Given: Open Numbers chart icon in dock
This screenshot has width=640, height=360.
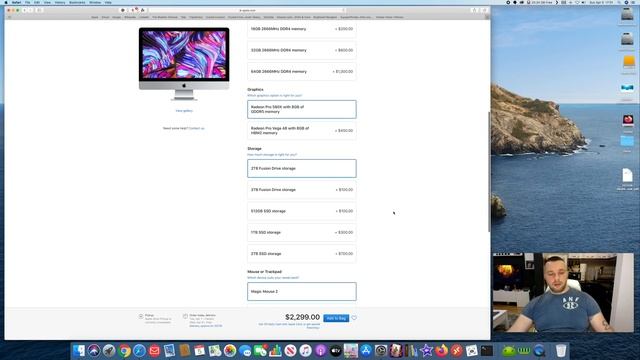Looking at the screenshot, I should pos(275,351).
